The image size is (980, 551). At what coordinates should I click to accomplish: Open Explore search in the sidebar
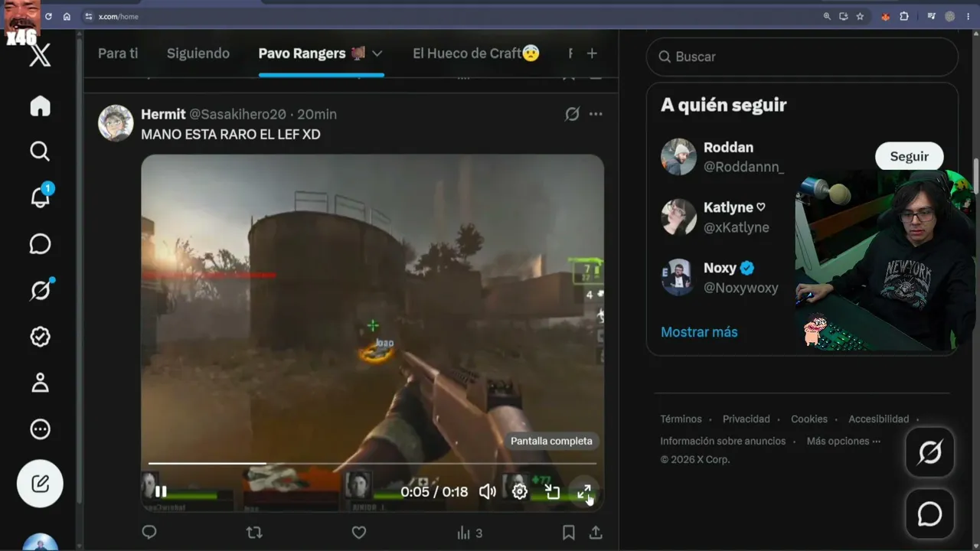(40, 152)
